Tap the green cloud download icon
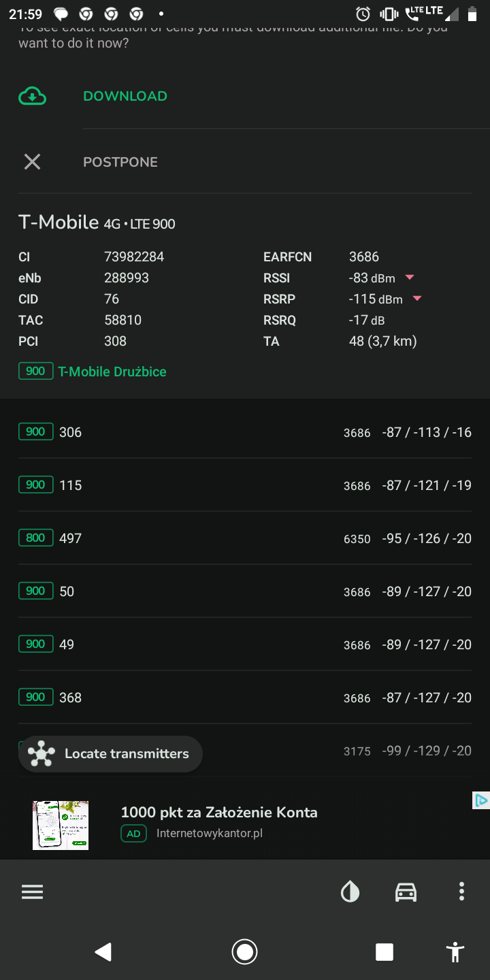This screenshot has width=490, height=980. [32, 97]
